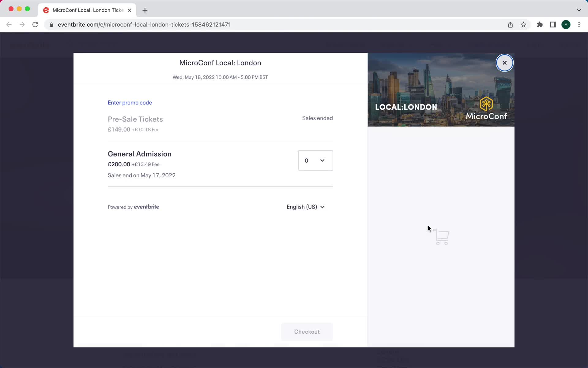
Task: Click the Pre-Sale Tickets title
Action: 135,119
